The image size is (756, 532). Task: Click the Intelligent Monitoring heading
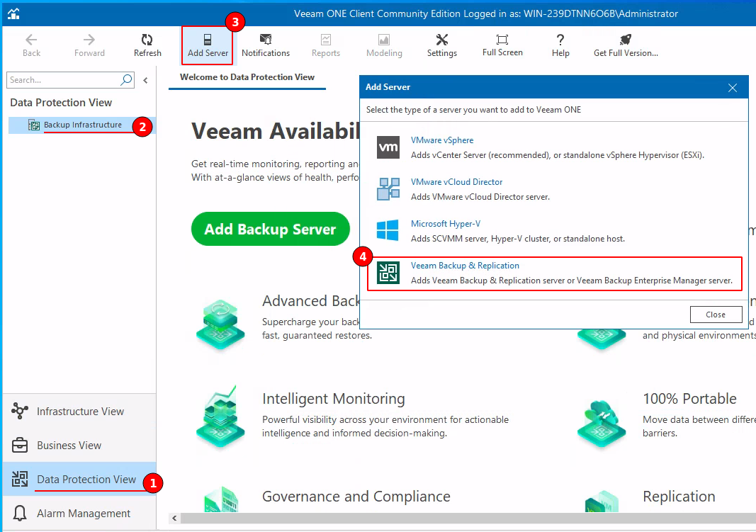(x=334, y=399)
